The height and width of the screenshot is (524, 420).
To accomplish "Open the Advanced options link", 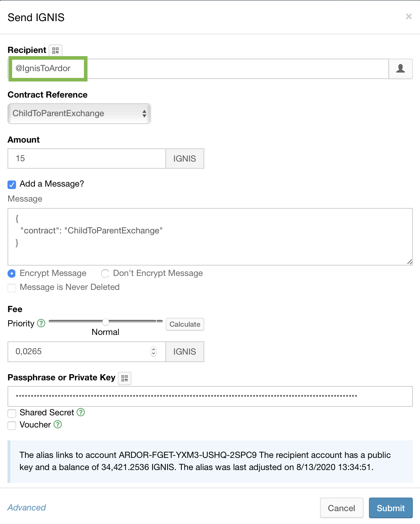I will (x=27, y=508).
